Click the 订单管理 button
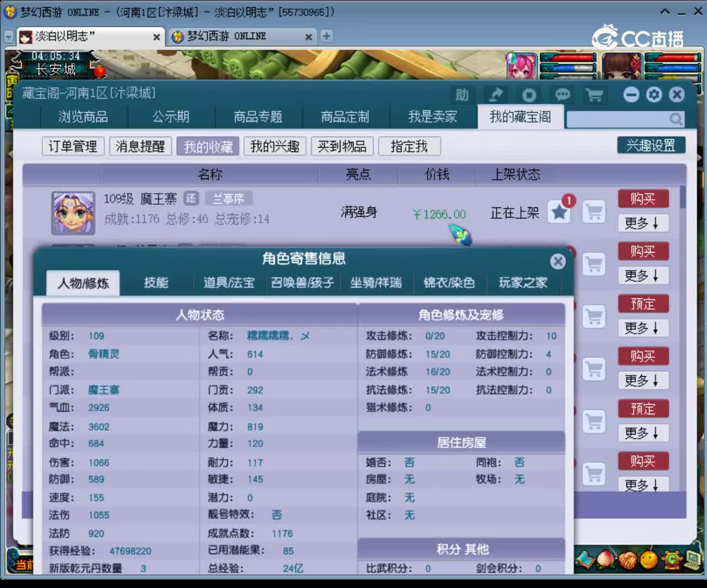707x588 pixels. click(73, 146)
